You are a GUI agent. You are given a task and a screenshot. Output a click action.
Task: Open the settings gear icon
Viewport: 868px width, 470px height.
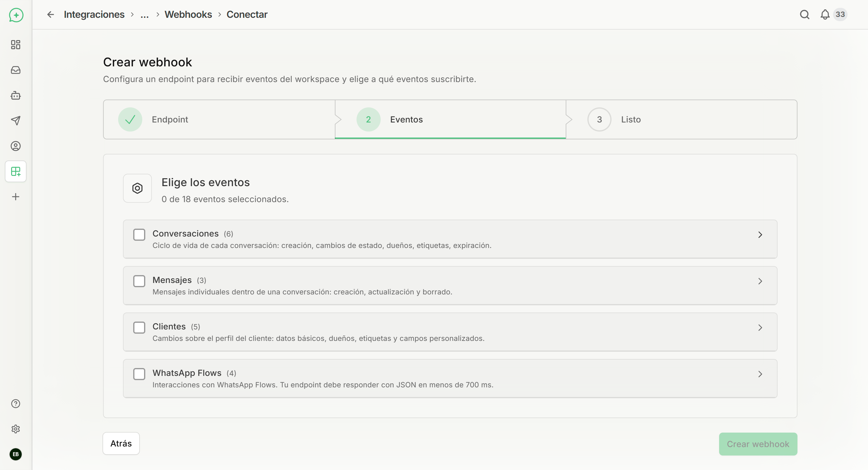[x=15, y=429]
